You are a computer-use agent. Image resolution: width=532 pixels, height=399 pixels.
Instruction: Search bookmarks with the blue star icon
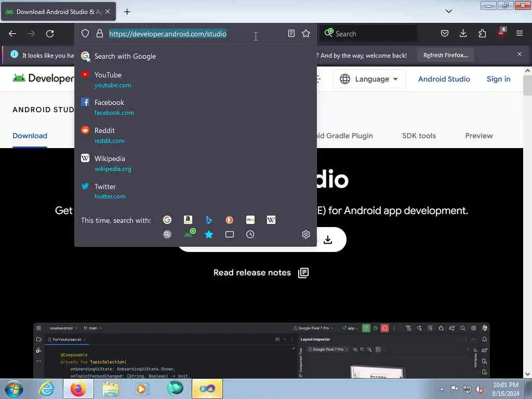(209, 234)
